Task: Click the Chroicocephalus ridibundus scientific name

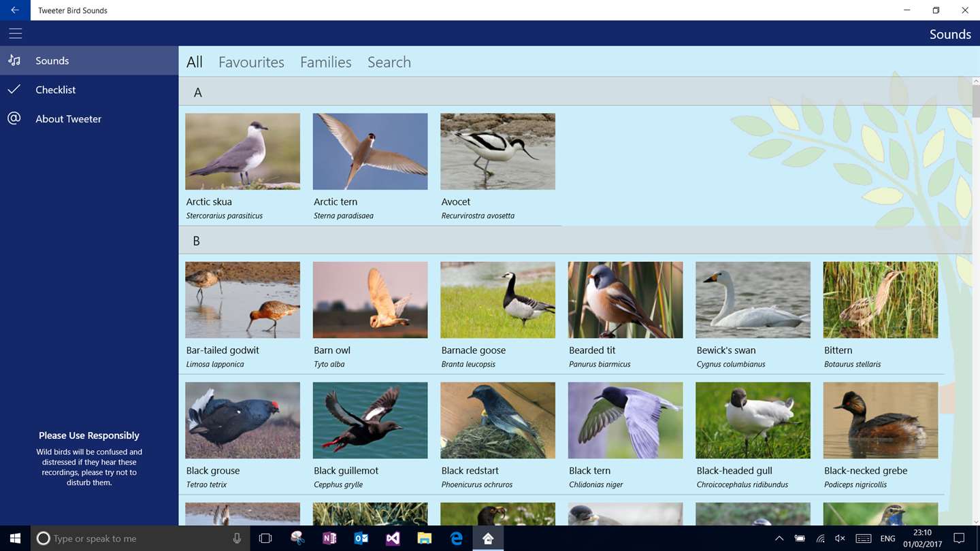Action: click(742, 484)
